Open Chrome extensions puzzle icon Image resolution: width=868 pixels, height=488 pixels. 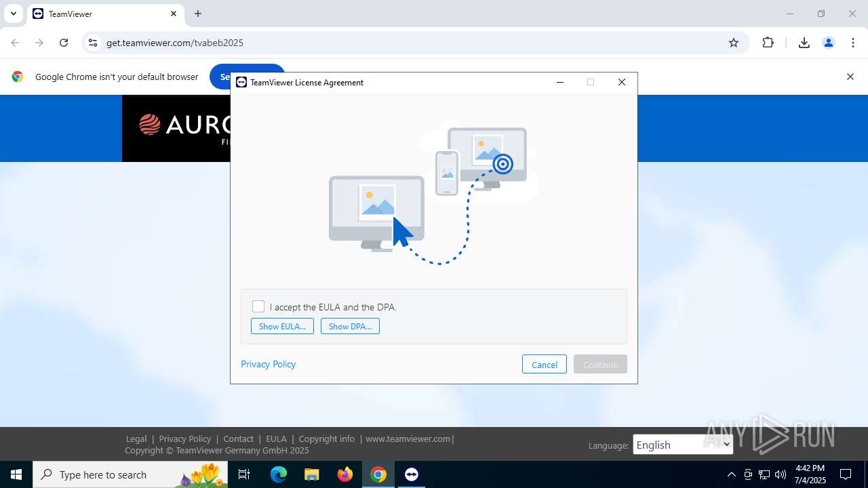[768, 43]
